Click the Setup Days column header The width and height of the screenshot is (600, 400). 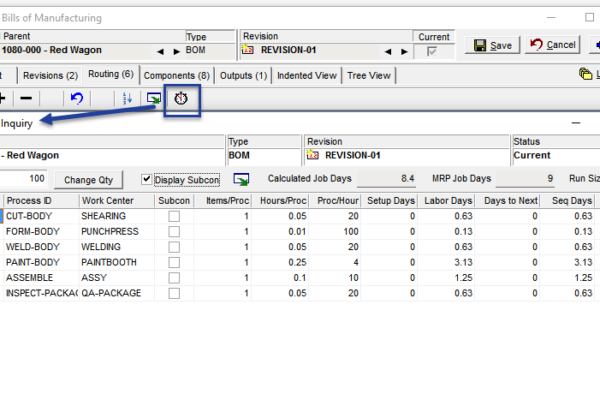[x=389, y=201]
